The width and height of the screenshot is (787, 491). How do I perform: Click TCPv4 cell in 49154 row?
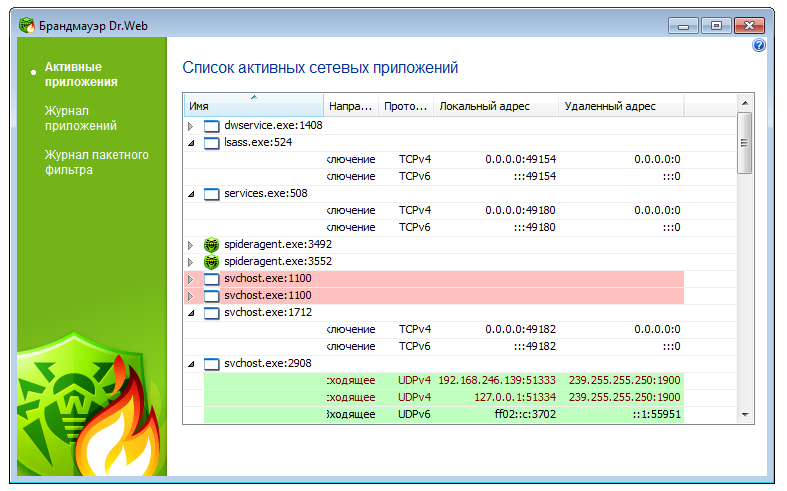click(x=415, y=159)
